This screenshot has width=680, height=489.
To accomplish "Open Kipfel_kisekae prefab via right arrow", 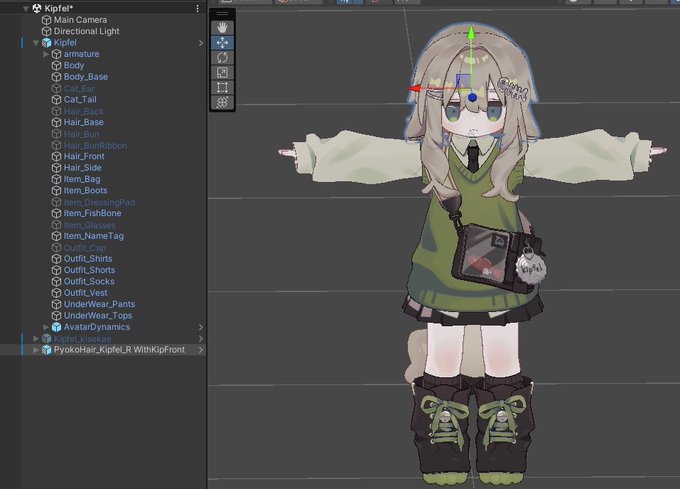I will (x=201, y=339).
